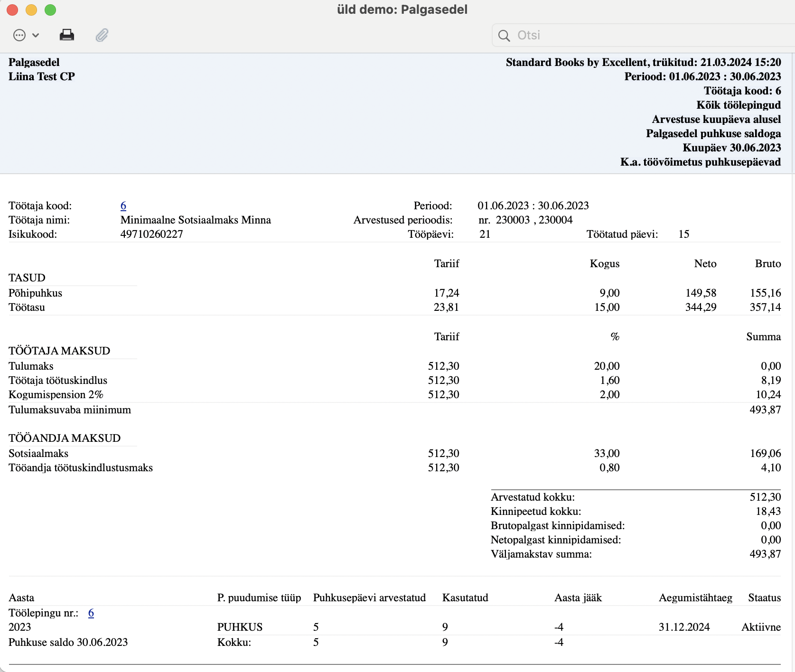The image size is (795, 672).
Task: Select Töötasu bruto amount 357,14
Action: point(766,307)
